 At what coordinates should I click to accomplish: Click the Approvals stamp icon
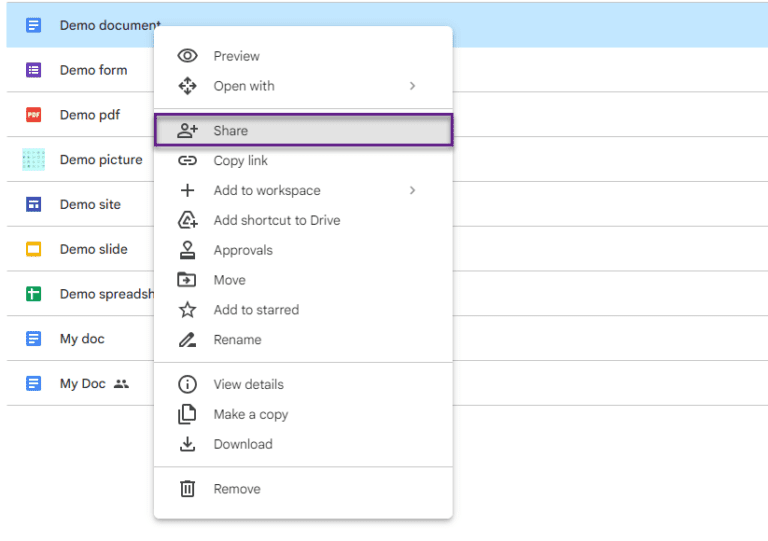pos(187,250)
